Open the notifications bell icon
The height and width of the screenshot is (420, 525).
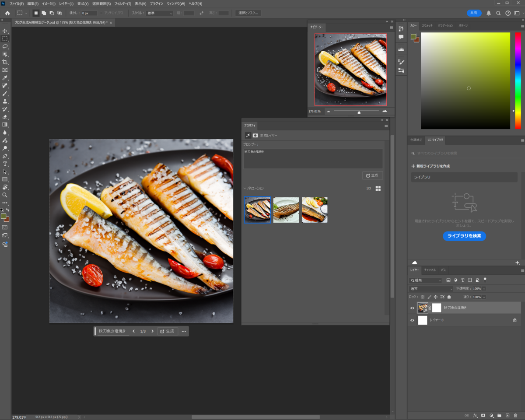pos(489,13)
